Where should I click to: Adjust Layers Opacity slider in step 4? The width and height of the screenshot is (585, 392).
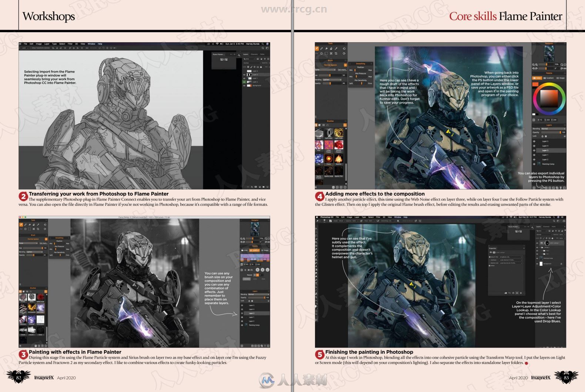click(551, 133)
